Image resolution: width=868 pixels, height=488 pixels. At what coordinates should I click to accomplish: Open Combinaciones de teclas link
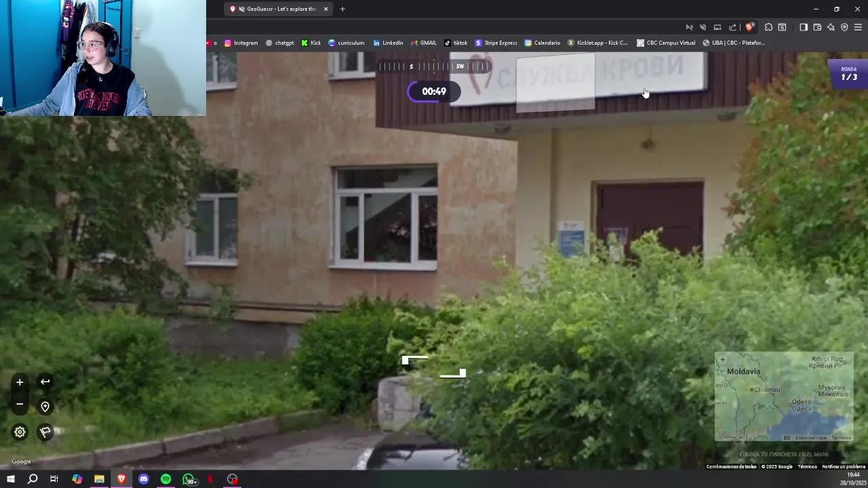[731, 466]
